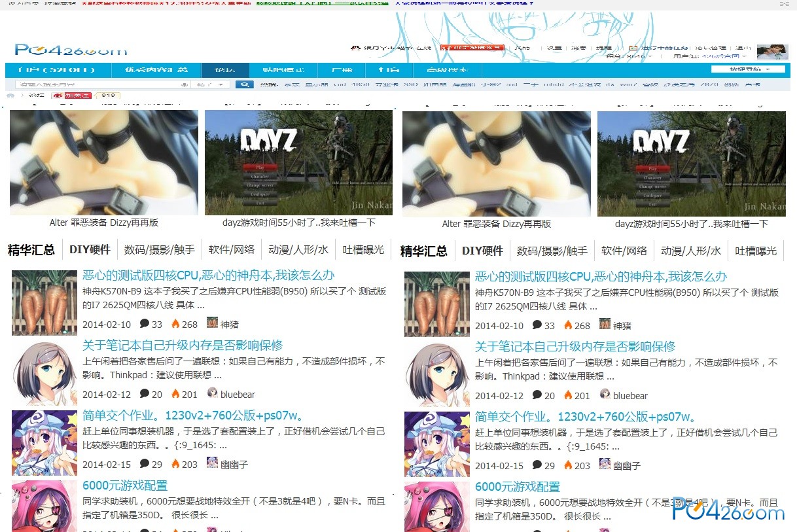The width and height of the screenshot is (797, 532).
Task: Click the red-hooded anime girl thumbnail, right column
Action: pos(437,507)
